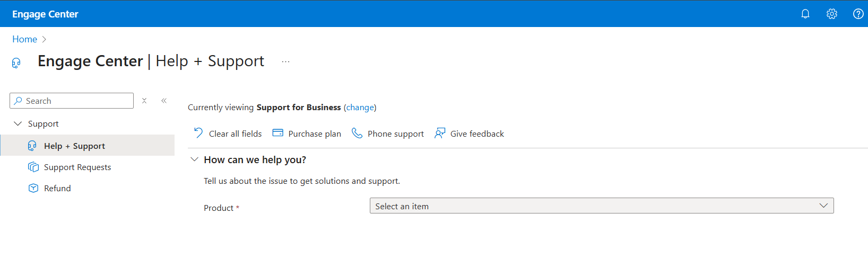Open the notifications bell icon
Viewport: 868px width, 276px height.
point(805,14)
